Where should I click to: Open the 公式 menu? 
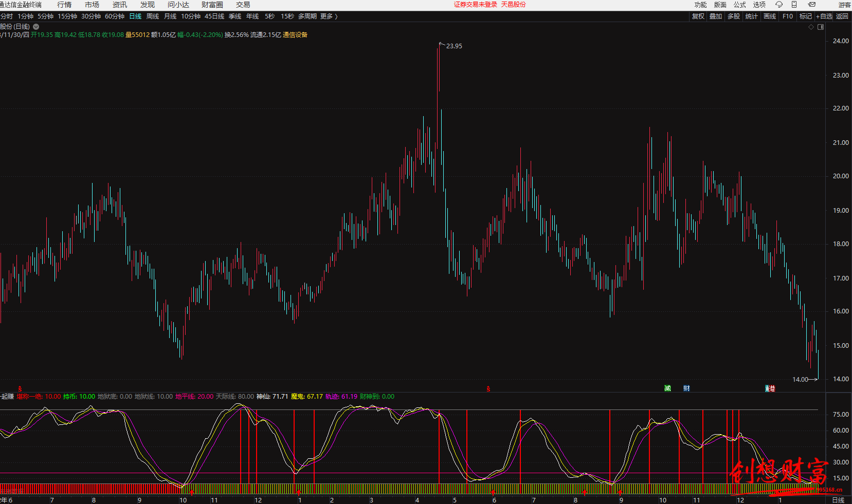pos(740,5)
